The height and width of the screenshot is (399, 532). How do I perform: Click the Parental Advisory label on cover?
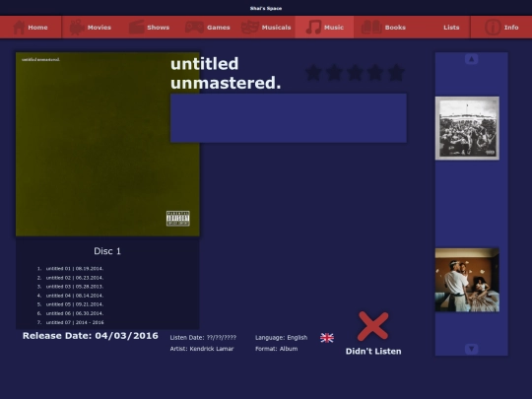coord(177,218)
